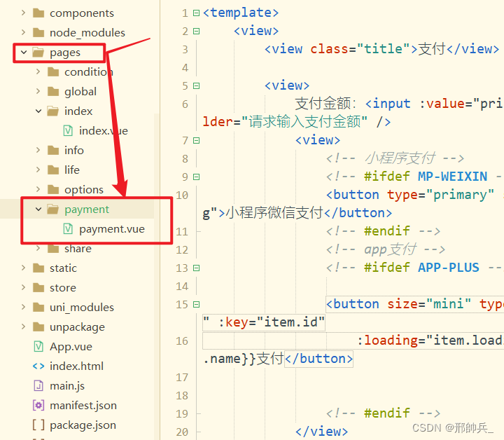Expand the components folder chevron
Screen dimensions: 504x440
24,13
